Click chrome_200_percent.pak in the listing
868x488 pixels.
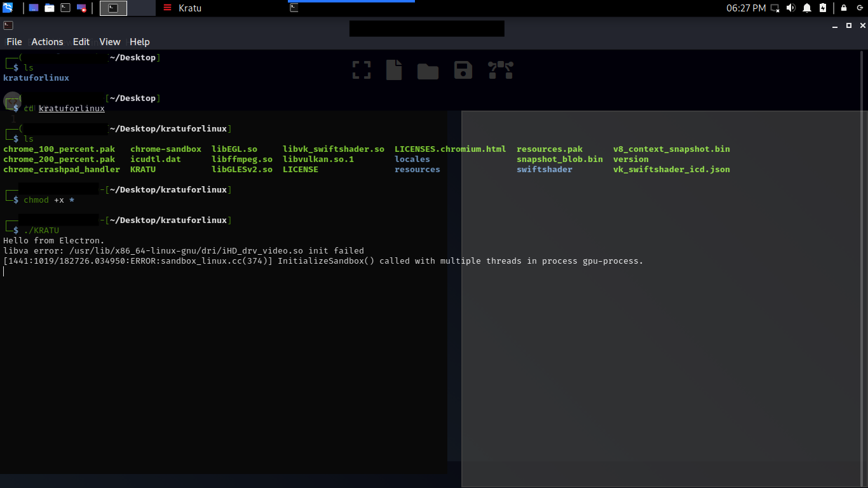click(x=59, y=159)
